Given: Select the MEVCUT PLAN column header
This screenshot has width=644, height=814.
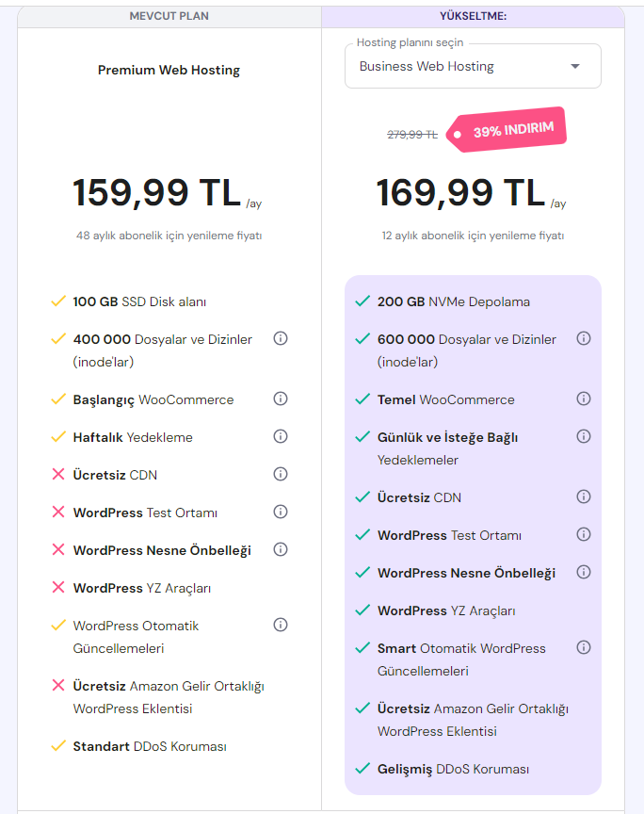Looking at the screenshot, I should pos(169,16).
